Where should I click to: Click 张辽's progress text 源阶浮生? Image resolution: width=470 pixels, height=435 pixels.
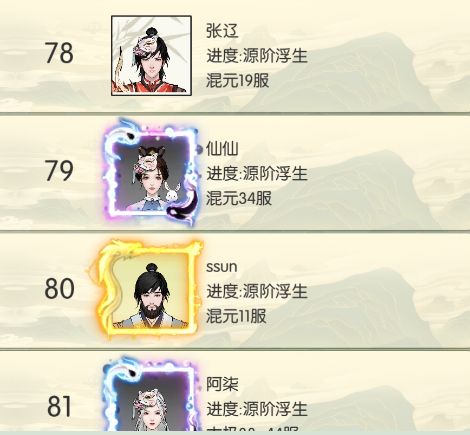(x=275, y=55)
